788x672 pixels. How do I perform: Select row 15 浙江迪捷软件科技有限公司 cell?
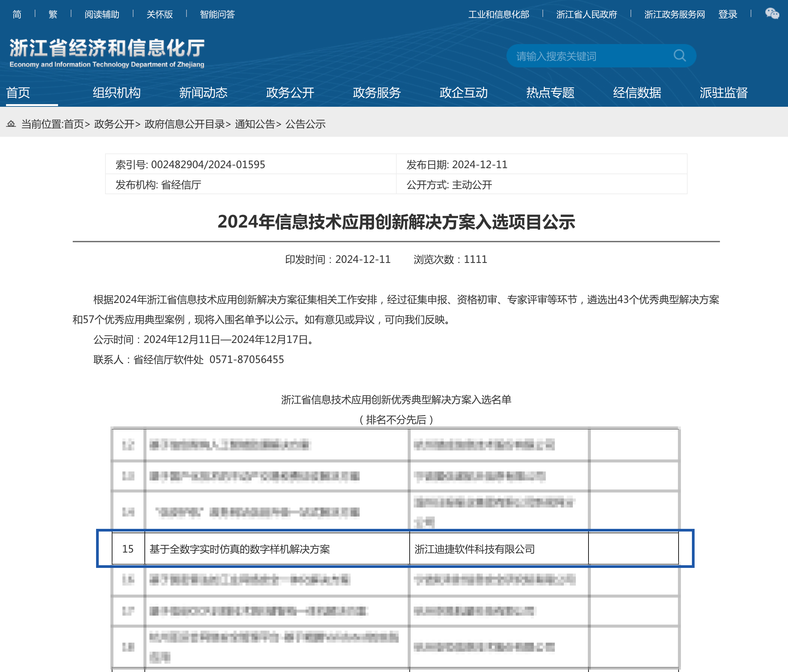(474, 549)
